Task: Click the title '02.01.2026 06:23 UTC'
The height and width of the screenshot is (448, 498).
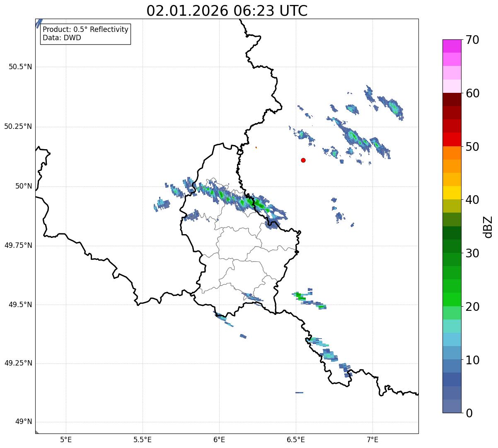Action: pos(227,11)
